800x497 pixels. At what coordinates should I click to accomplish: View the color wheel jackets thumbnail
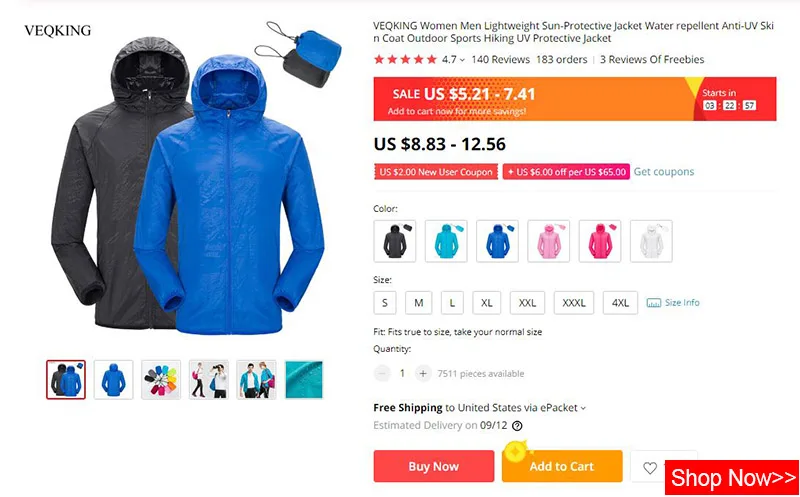point(161,380)
